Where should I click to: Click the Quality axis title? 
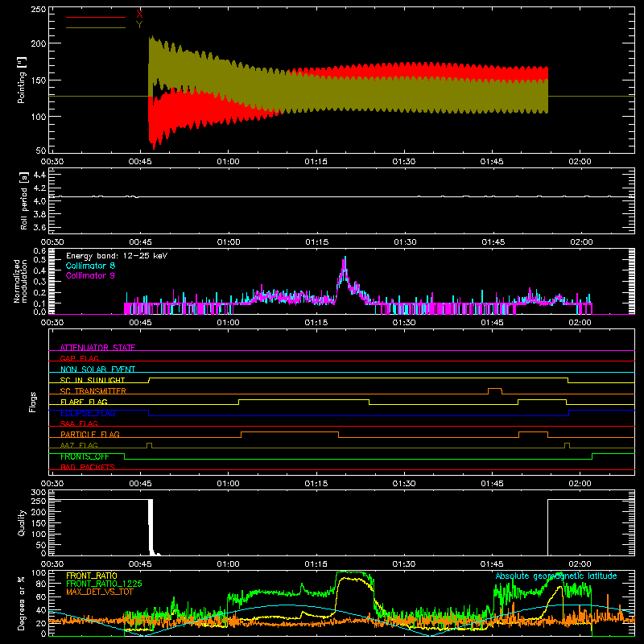tap(22, 522)
